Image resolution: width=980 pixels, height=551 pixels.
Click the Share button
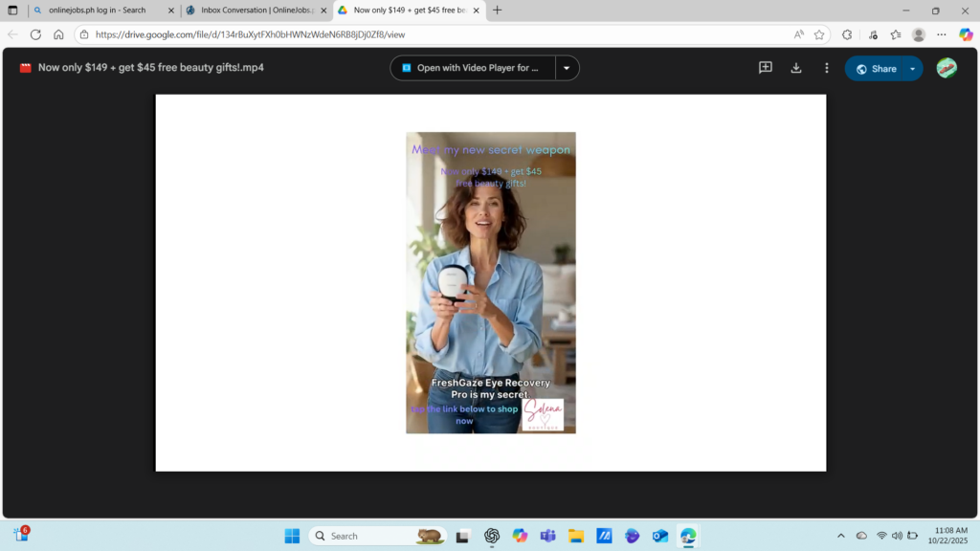tap(877, 69)
